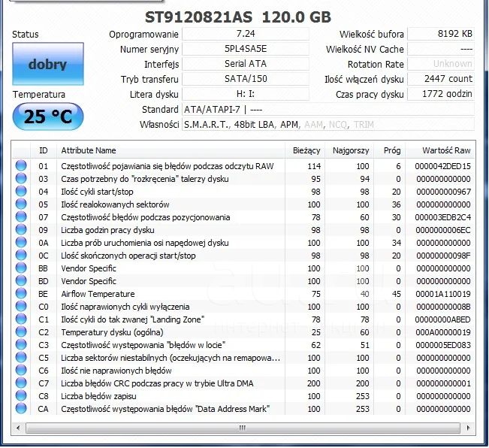This screenshot has width=489, height=448.
Task: Click raw value 00001A110019
Action: 443,294
